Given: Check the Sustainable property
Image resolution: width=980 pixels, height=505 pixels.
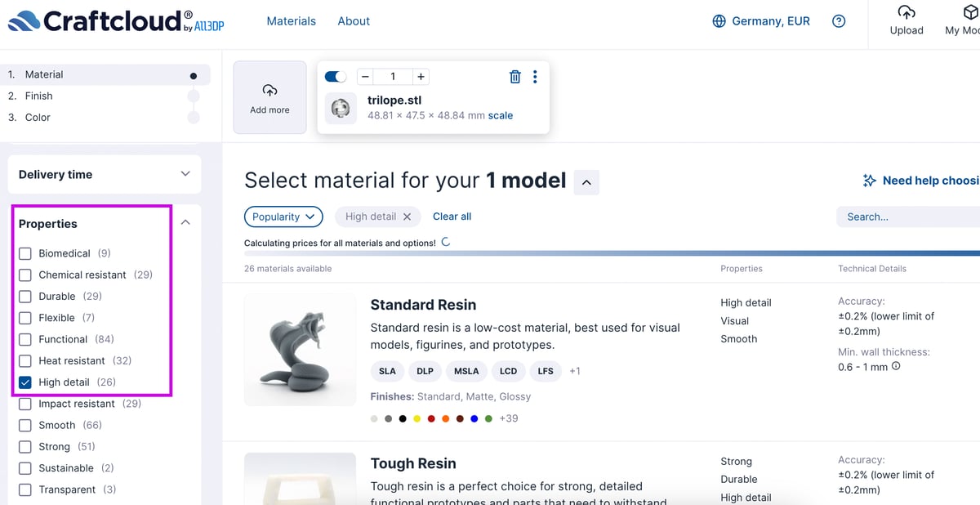Looking at the screenshot, I should point(25,468).
